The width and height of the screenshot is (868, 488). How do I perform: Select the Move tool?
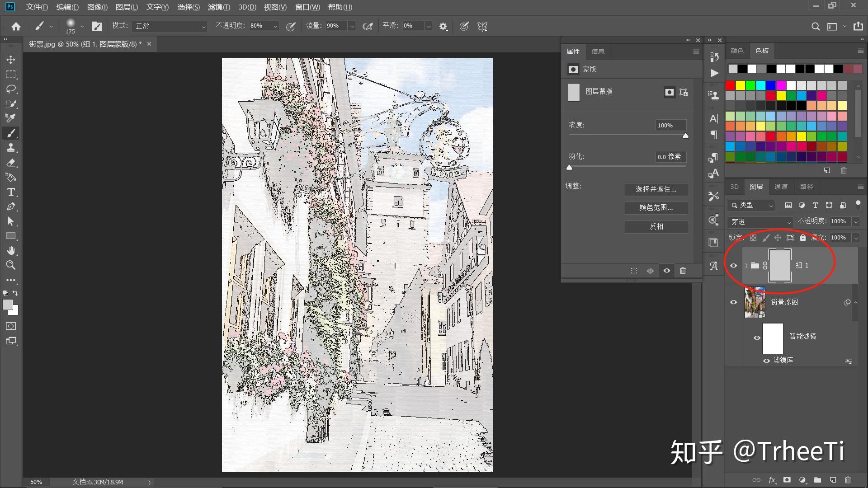click(11, 60)
